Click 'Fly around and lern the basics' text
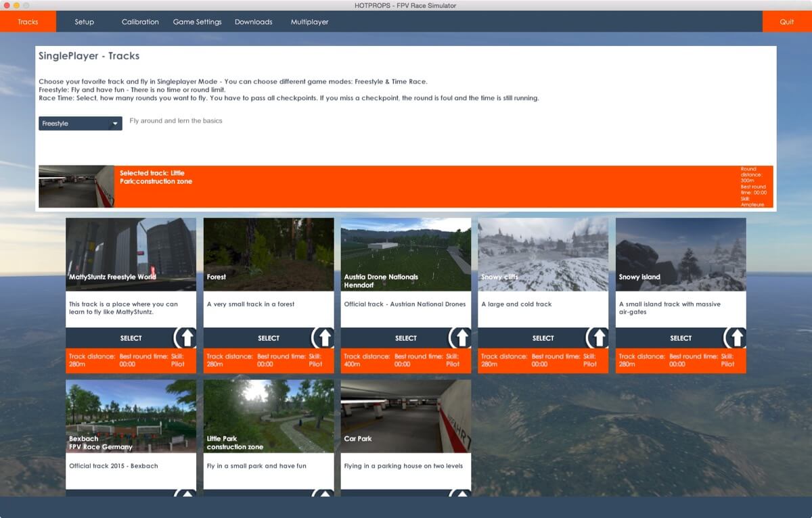The height and width of the screenshot is (518, 812). 176,121
